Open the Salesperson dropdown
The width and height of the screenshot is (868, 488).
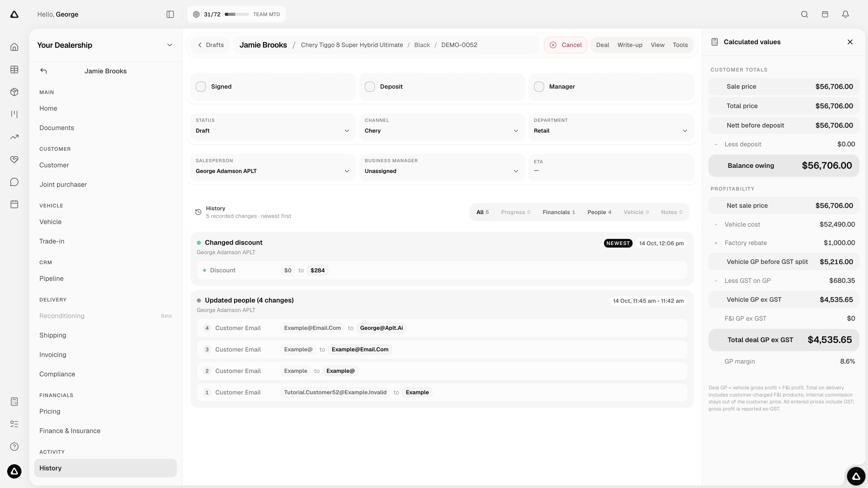pos(273,167)
